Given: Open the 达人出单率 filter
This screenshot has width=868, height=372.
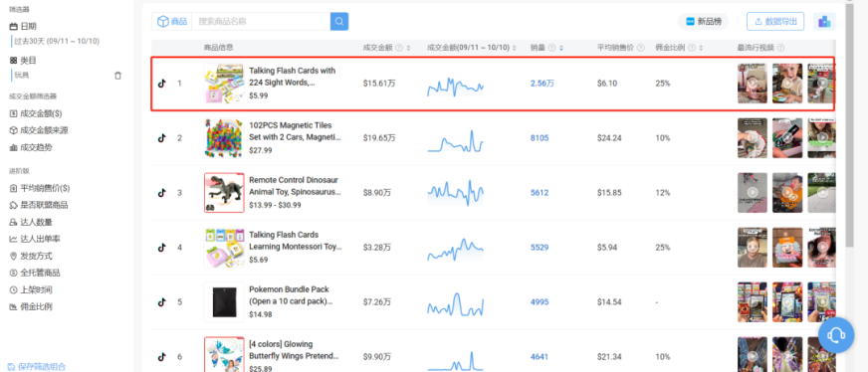Looking at the screenshot, I should point(36,239).
